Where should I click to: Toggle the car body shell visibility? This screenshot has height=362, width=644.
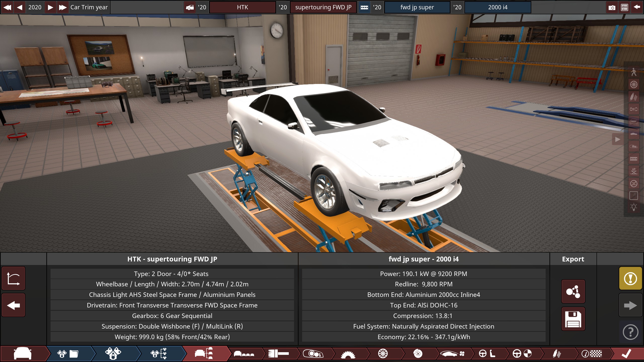coord(634,134)
